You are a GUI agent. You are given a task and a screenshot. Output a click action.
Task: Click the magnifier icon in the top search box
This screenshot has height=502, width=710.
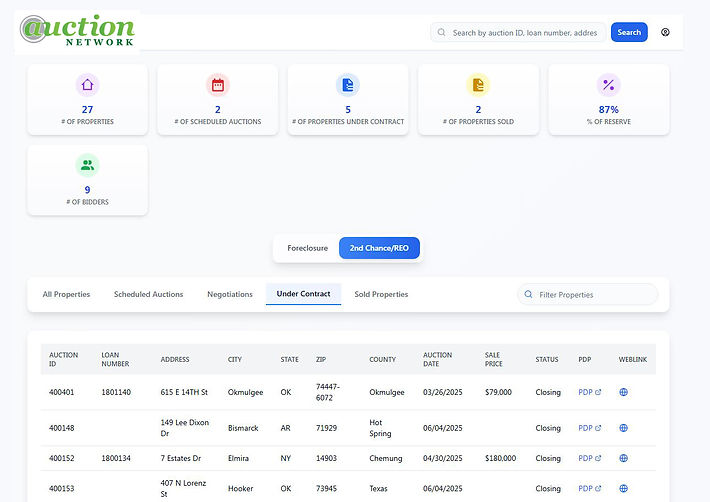441,33
